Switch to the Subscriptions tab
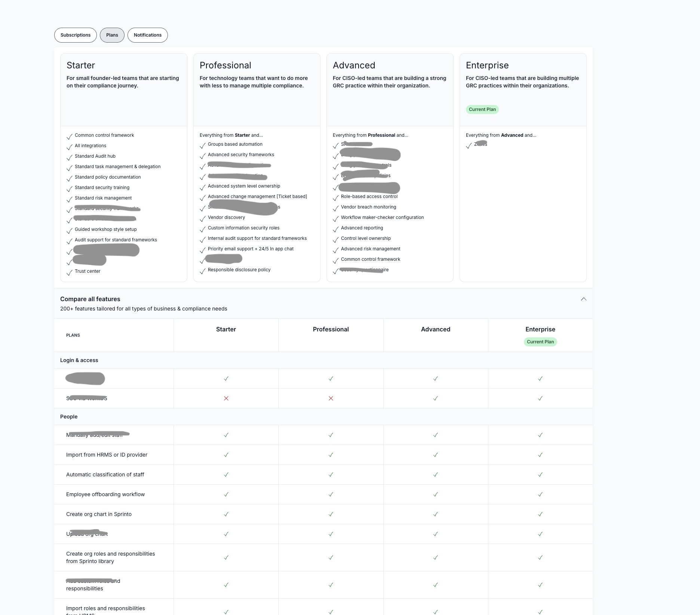This screenshot has width=700, height=615. click(76, 35)
